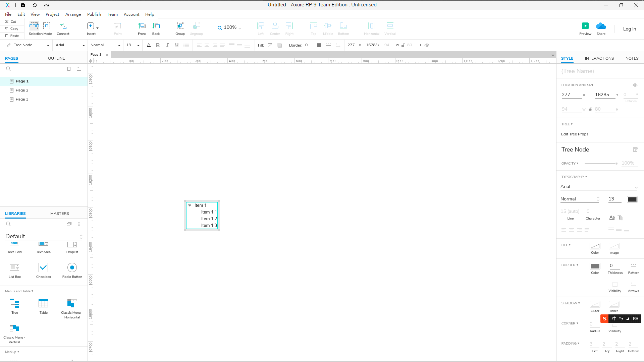This screenshot has height=362, width=644.
Task: Click the Preview play icon
Action: [x=585, y=26]
